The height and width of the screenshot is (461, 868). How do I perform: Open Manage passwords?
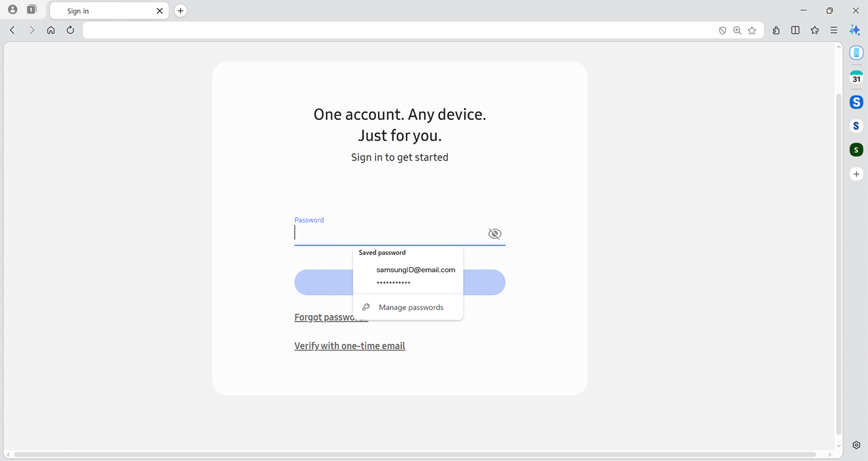pos(410,307)
